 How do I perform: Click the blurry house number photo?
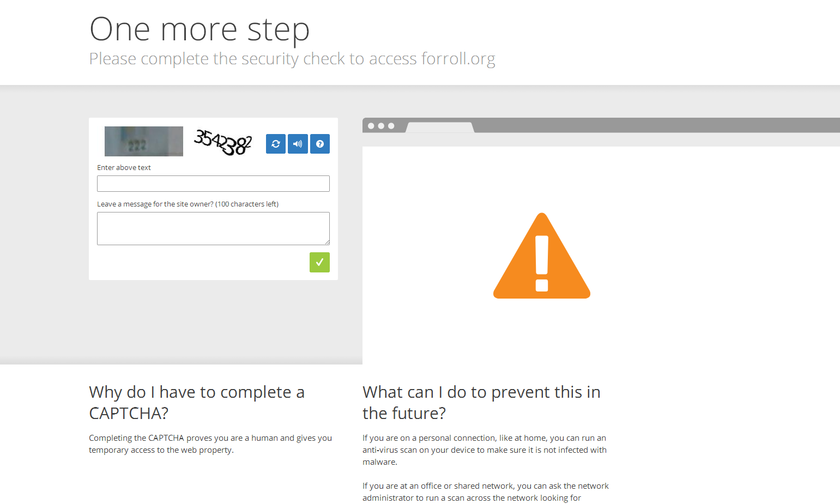(144, 141)
